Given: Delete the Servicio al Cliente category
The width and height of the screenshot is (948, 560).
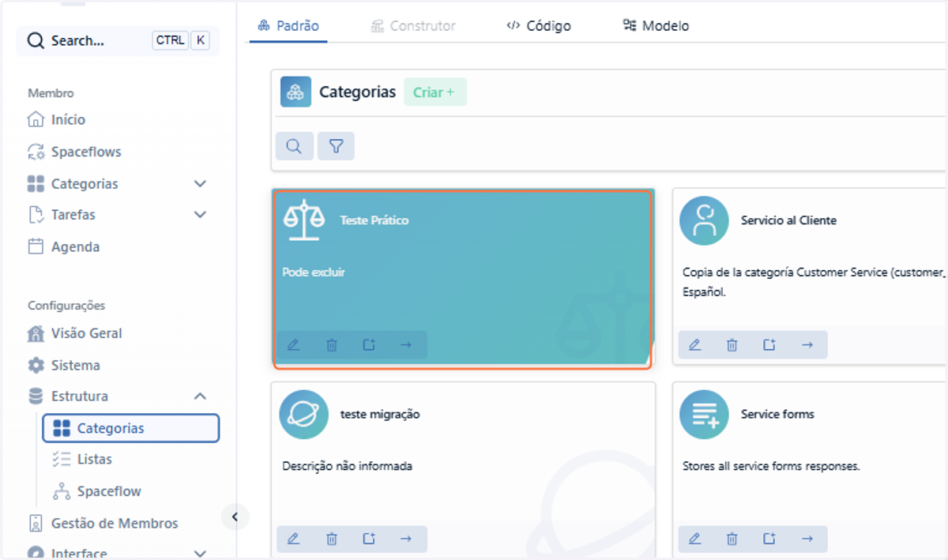Looking at the screenshot, I should coord(732,345).
